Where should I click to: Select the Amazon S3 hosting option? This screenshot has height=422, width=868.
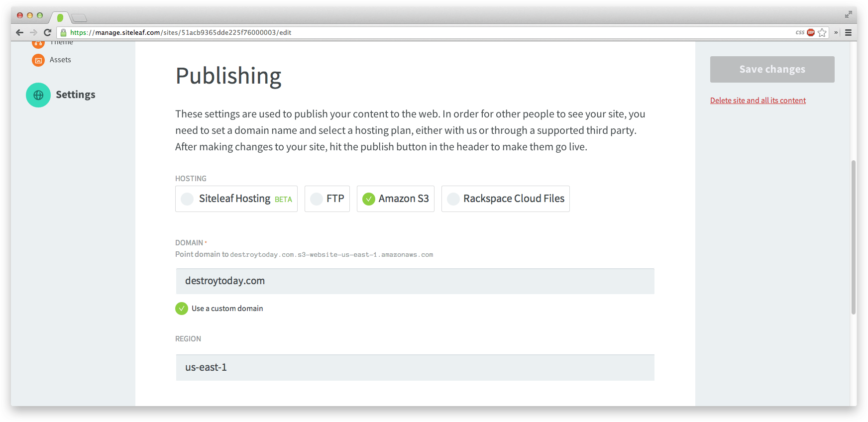click(x=396, y=199)
